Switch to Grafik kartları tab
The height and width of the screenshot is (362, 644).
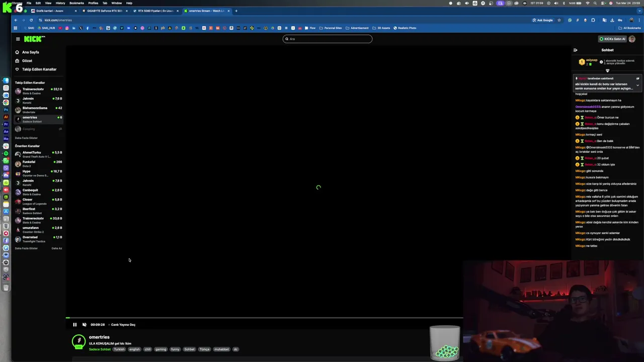point(53,11)
